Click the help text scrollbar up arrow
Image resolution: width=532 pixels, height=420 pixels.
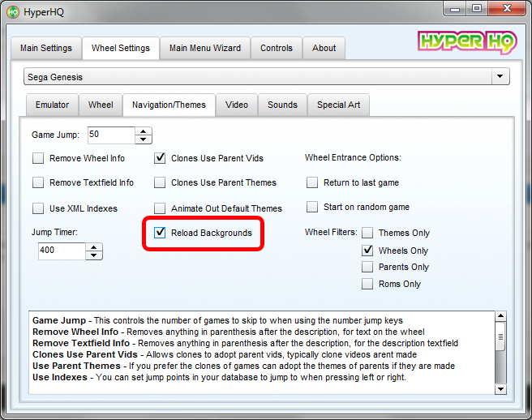[501, 316]
